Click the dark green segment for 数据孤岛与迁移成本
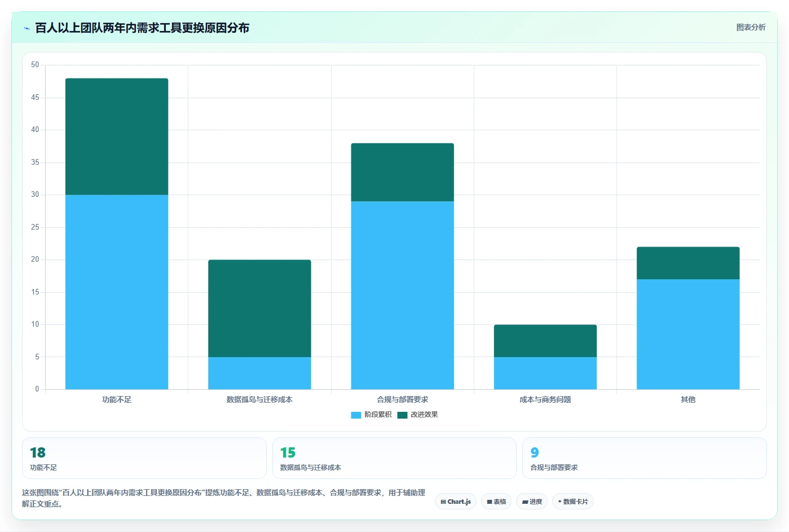Image resolution: width=789 pixels, height=532 pixels. click(259, 309)
